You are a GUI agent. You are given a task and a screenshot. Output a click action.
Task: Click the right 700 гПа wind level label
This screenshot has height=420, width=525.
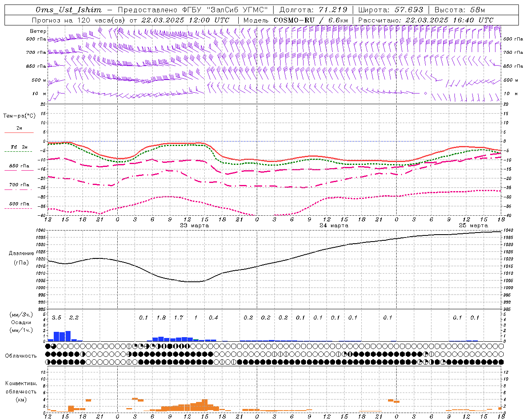tap(513, 52)
